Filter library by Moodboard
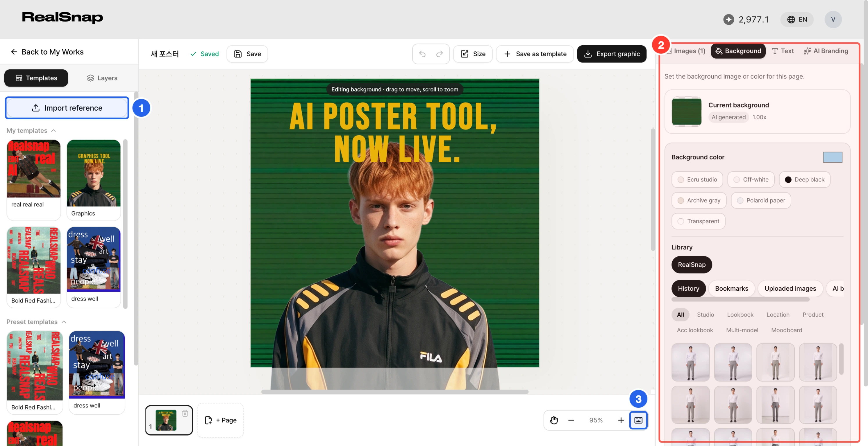 [x=786, y=330]
